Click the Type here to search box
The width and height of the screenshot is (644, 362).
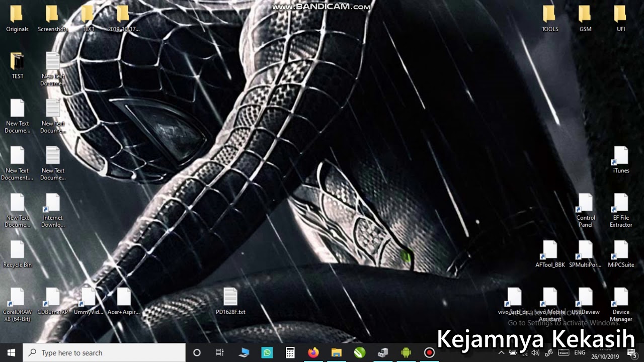tap(104, 352)
